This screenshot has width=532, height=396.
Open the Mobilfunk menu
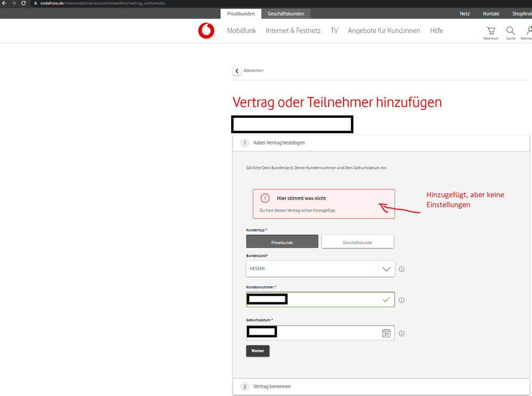click(x=241, y=30)
